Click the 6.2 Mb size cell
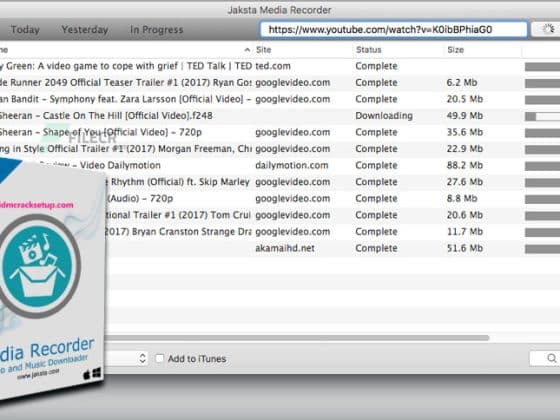 [x=462, y=83]
